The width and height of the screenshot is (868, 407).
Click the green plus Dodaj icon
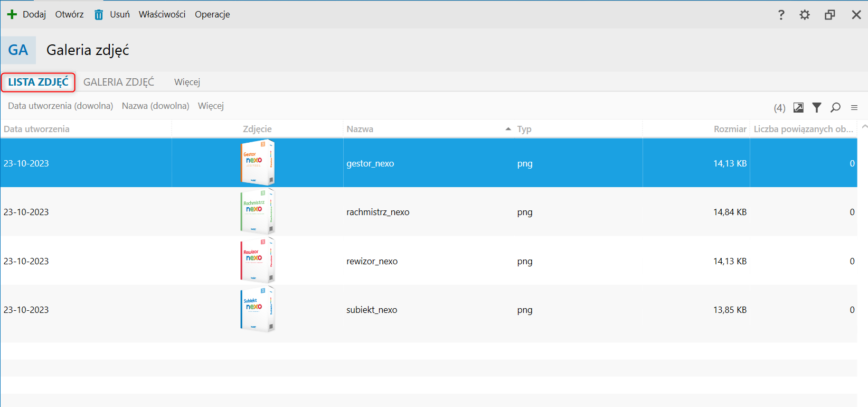(12, 14)
